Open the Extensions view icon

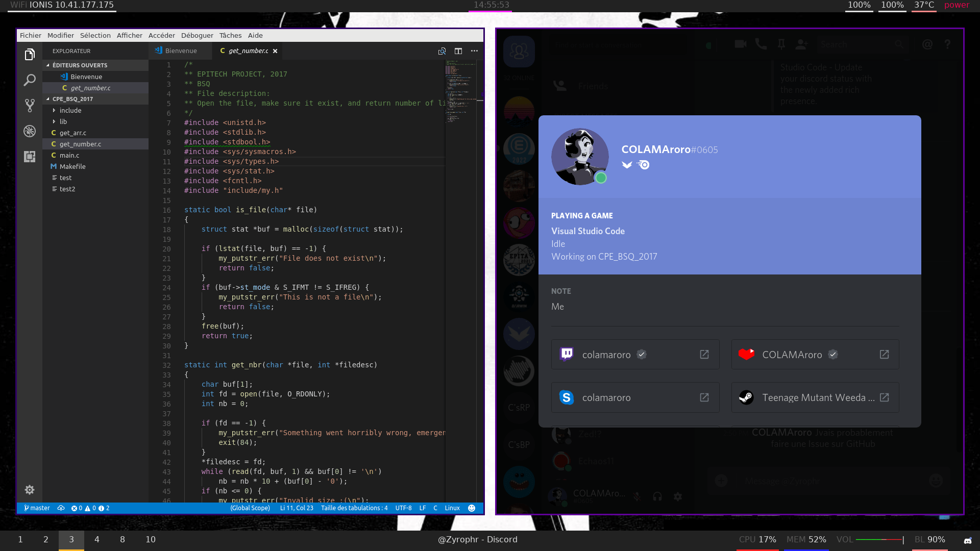click(30, 157)
